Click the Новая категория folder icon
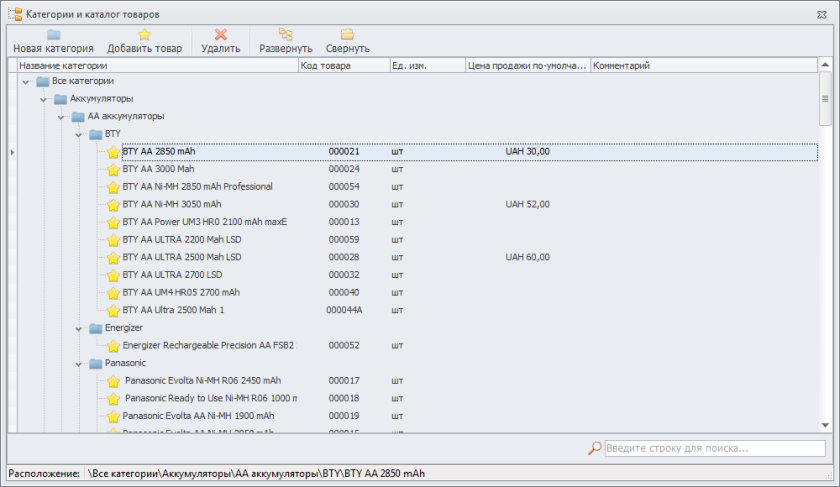The height and width of the screenshot is (487, 840). point(53,34)
